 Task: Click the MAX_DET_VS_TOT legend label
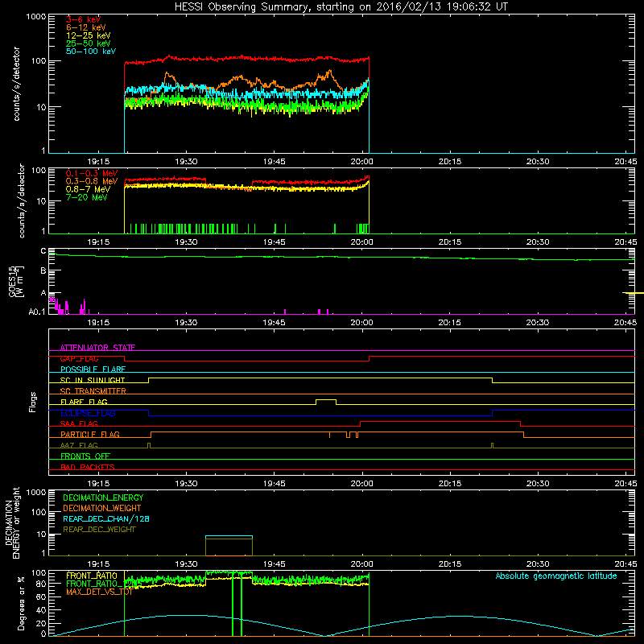point(99,592)
